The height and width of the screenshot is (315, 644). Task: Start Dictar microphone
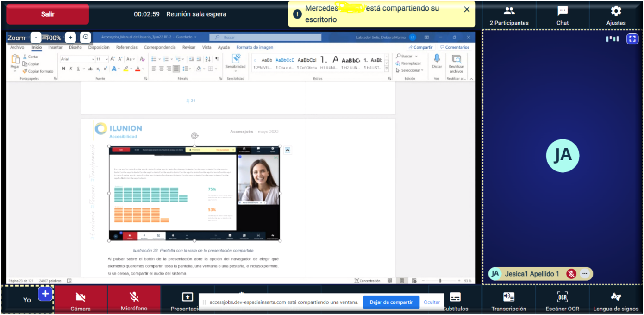[437, 62]
